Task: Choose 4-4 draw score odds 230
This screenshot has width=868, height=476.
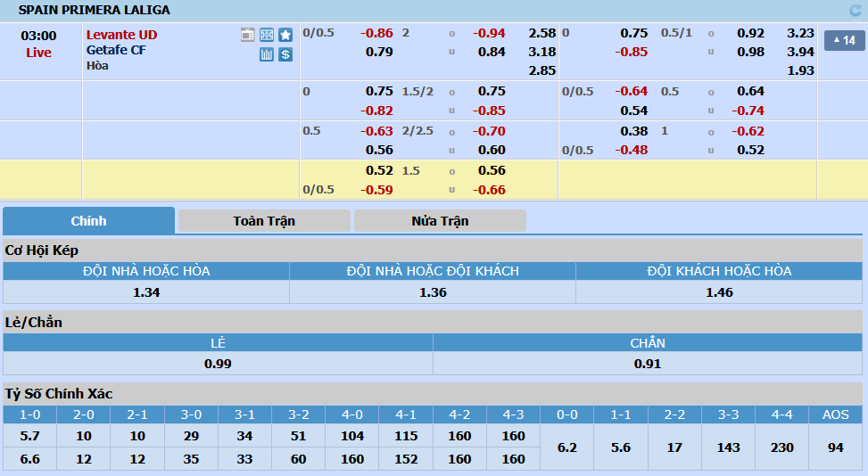Action: point(781,447)
